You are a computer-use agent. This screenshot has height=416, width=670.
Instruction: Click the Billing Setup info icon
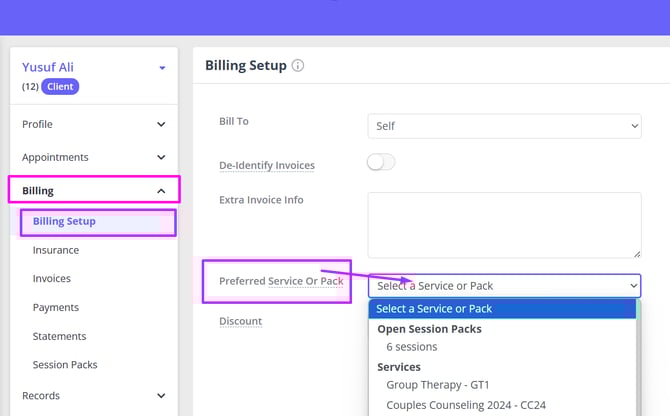(298, 66)
